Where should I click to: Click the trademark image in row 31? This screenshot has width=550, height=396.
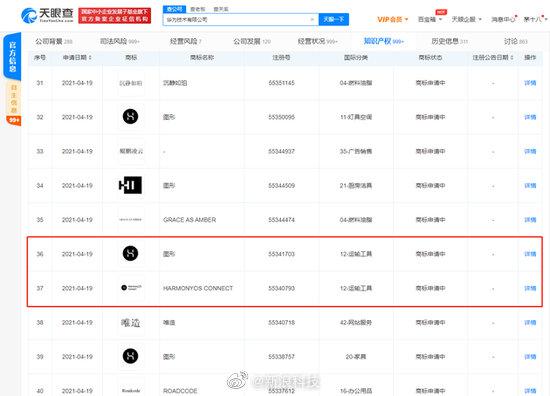tap(131, 83)
